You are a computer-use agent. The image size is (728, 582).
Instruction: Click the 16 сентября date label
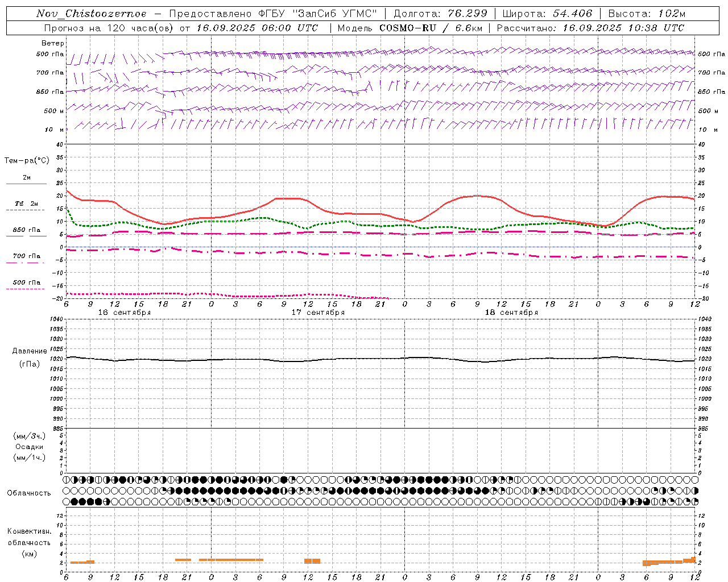click(125, 312)
